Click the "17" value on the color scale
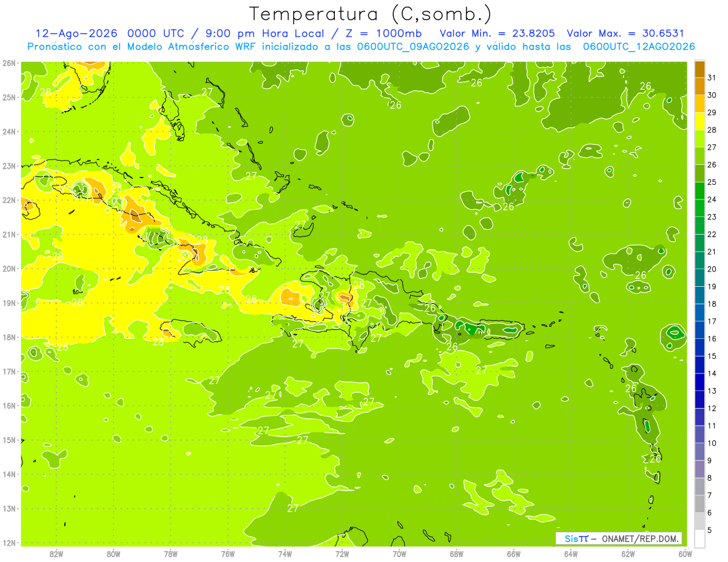Image resolution: width=728 pixels, height=562 pixels. (x=712, y=321)
